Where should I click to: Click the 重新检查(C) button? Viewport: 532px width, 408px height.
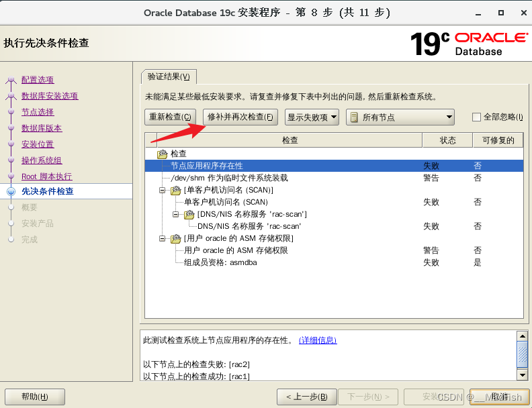pyautogui.click(x=170, y=117)
